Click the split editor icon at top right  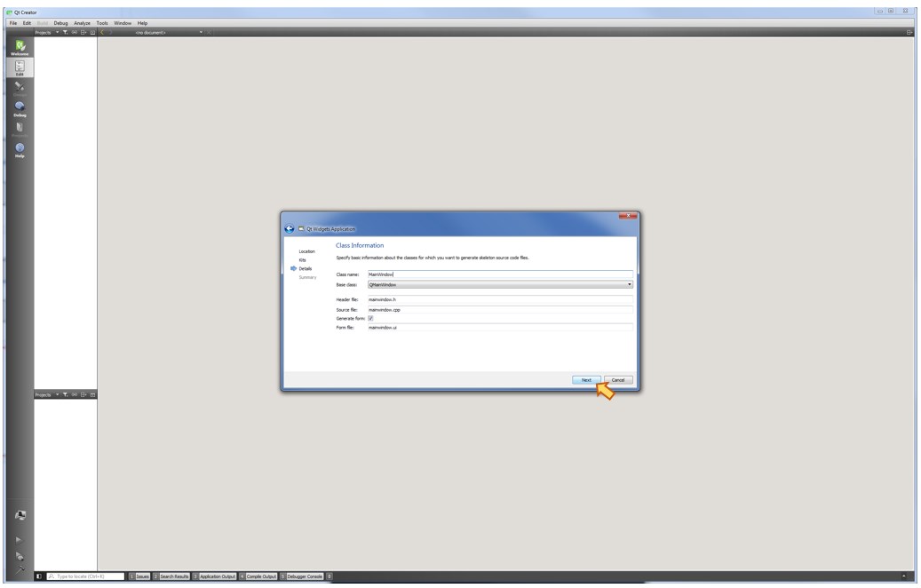coord(909,32)
